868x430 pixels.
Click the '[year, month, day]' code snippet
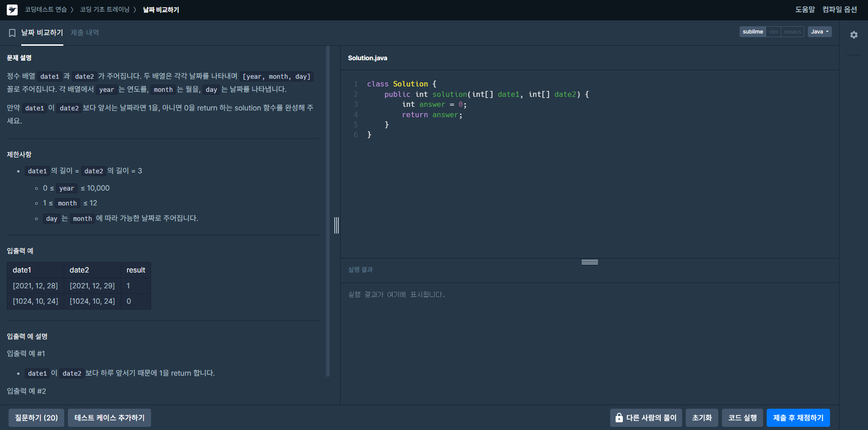(276, 76)
